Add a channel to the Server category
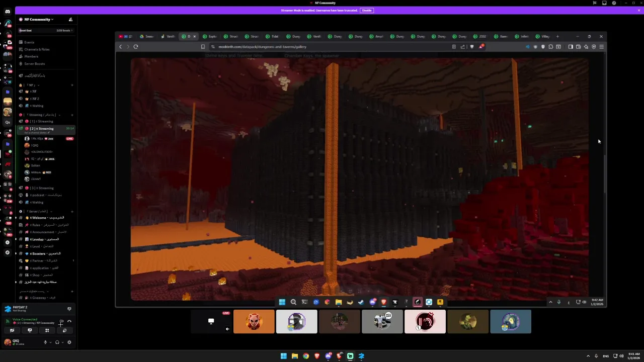This screenshot has height=362, width=644. (72, 211)
